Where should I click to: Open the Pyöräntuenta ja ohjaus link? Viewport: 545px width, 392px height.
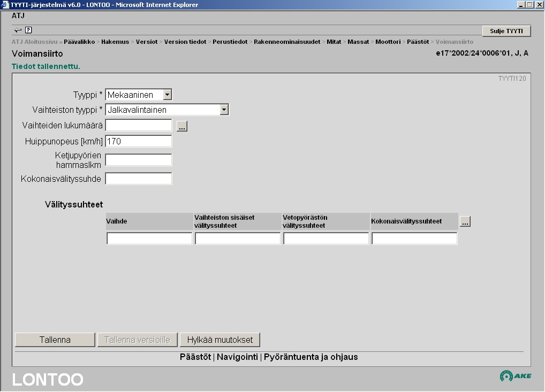[x=311, y=357]
